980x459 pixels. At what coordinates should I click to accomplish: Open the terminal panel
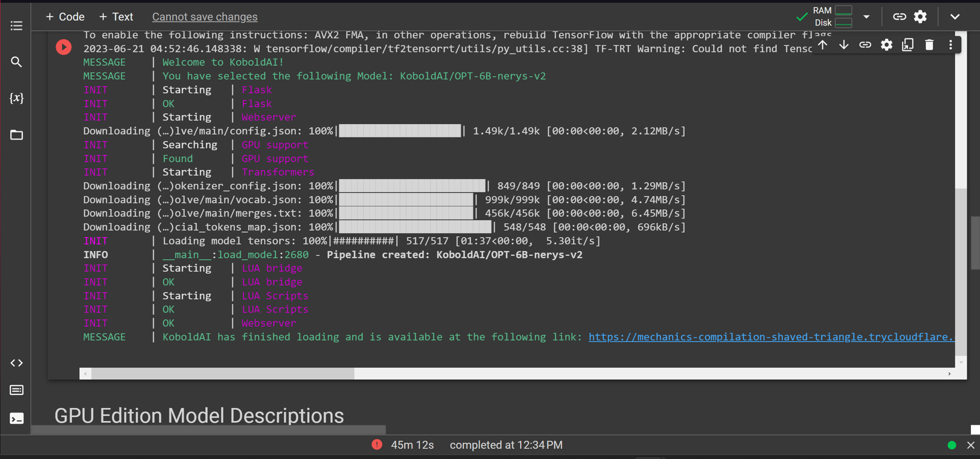(16, 419)
